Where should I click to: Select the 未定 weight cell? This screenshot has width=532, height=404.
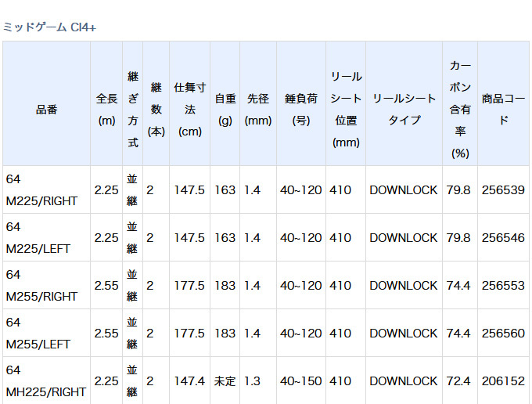pyautogui.click(x=225, y=381)
